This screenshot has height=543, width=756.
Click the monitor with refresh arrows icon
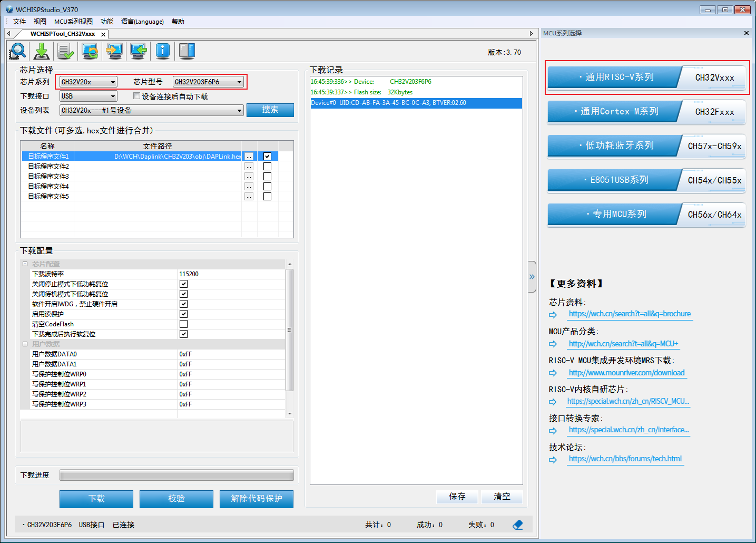pos(90,51)
